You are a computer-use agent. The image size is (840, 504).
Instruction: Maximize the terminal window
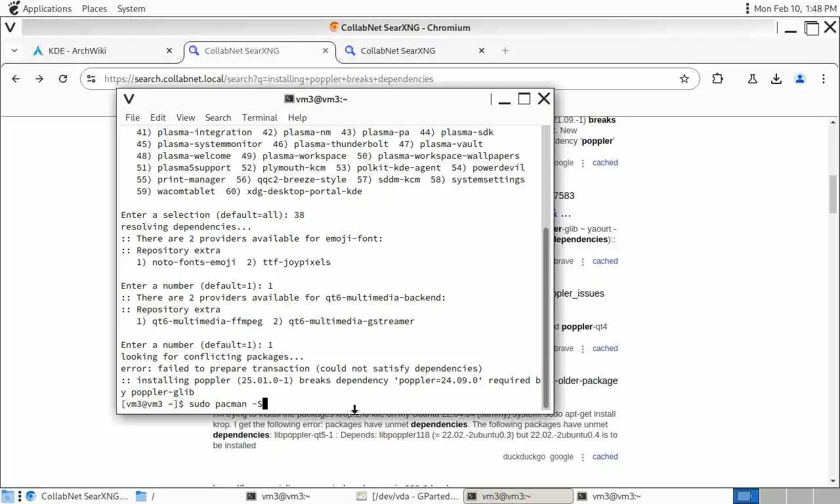524,99
